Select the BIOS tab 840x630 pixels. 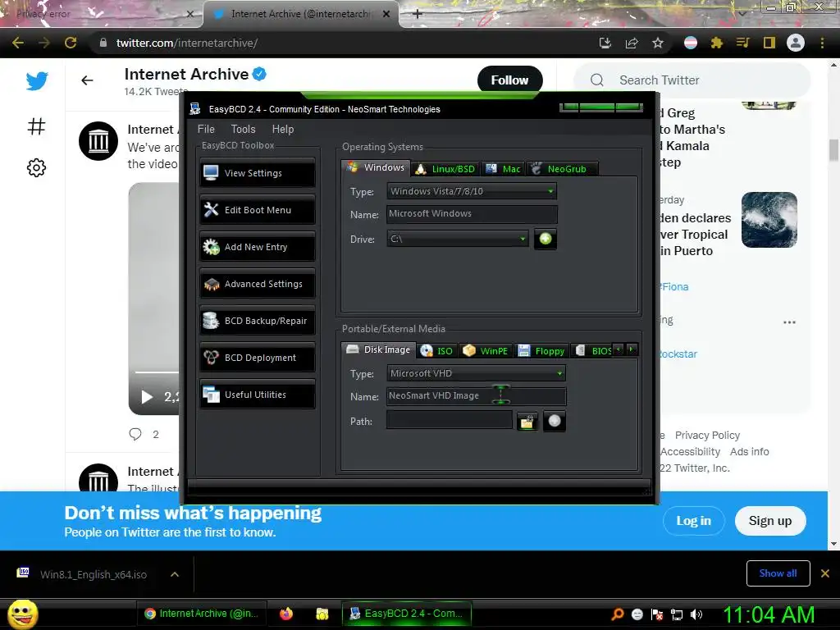coord(592,351)
